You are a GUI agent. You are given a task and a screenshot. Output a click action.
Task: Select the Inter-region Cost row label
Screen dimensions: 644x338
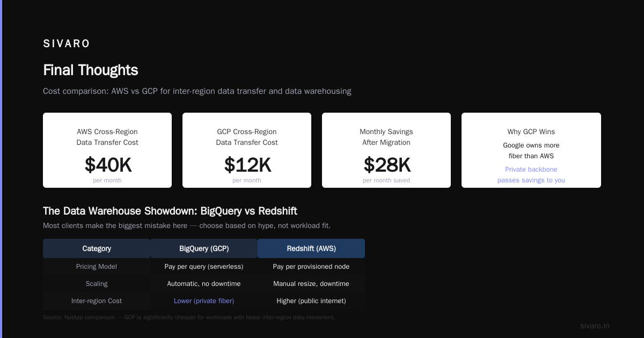tap(97, 301)
